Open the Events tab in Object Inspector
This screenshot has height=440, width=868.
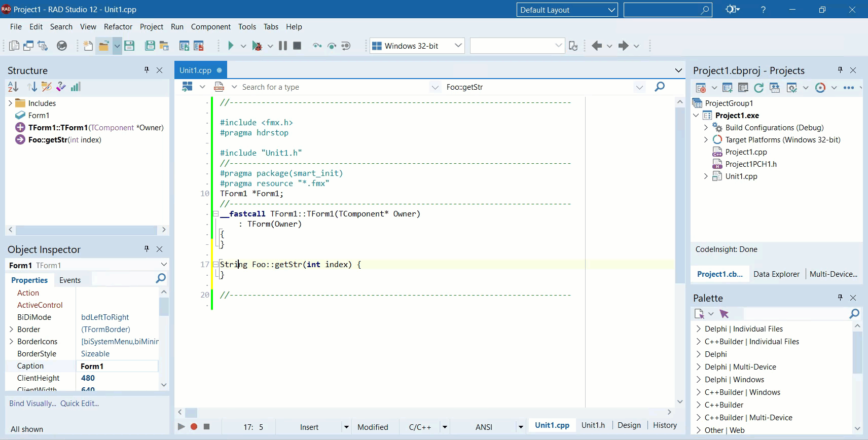click(70, 280)
